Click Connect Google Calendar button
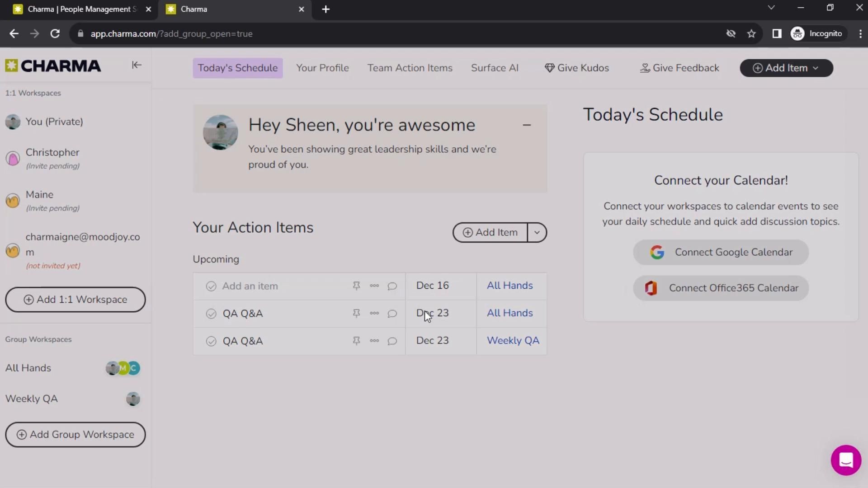The width and height of the screenshot is (868, 488). coord(721,252)
